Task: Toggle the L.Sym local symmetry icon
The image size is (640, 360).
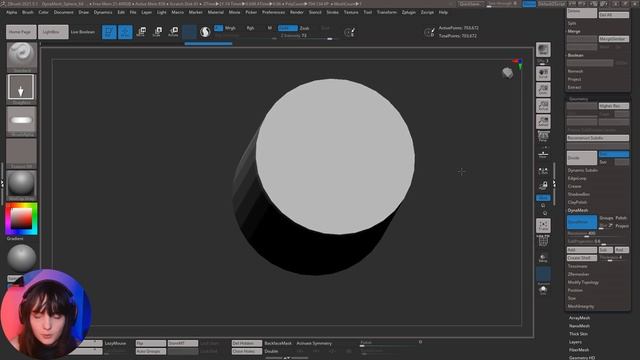Action: pyautogui.click(x=543, y=171)
